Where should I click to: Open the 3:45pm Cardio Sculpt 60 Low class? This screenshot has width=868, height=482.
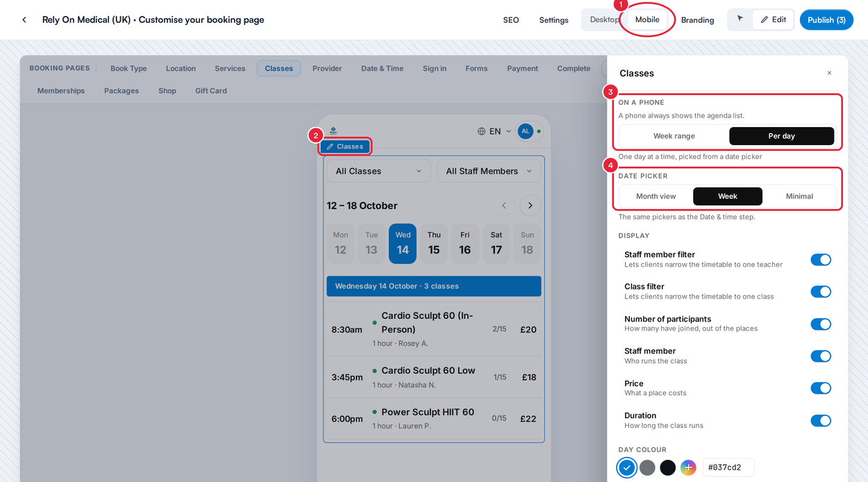[434, 377]
